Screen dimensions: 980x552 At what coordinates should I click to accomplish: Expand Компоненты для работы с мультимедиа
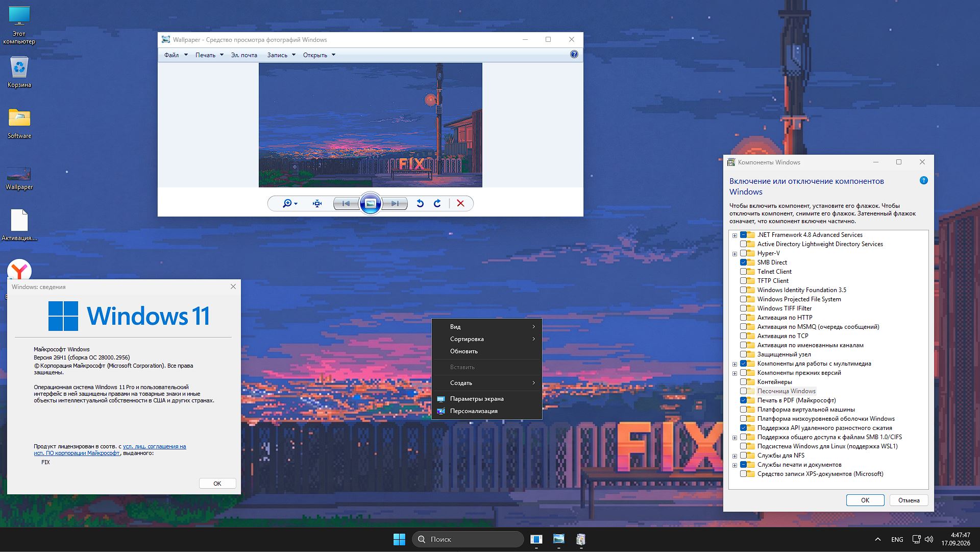pyautogui.click(x=734, y=364)
